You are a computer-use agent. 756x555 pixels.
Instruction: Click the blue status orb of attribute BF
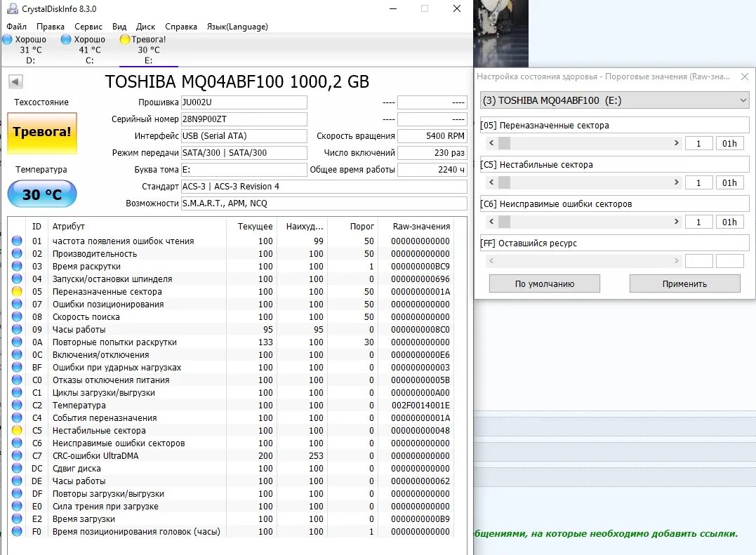click(17, 367)
